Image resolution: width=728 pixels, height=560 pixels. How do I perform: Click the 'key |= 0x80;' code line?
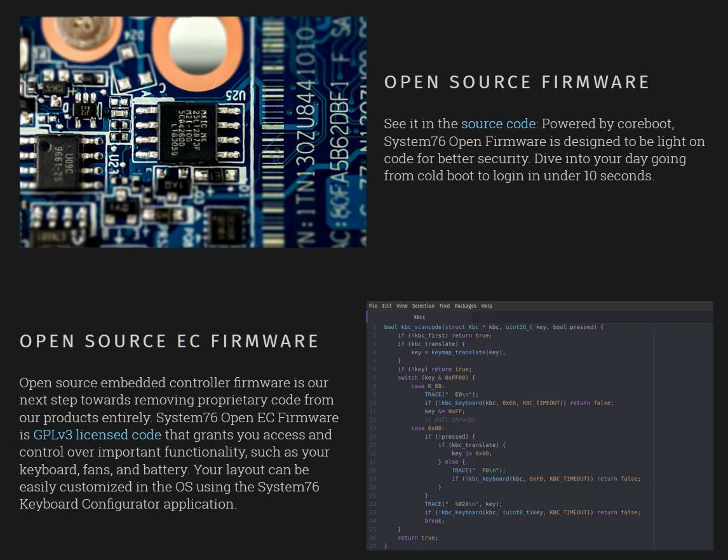click(472, 453)
